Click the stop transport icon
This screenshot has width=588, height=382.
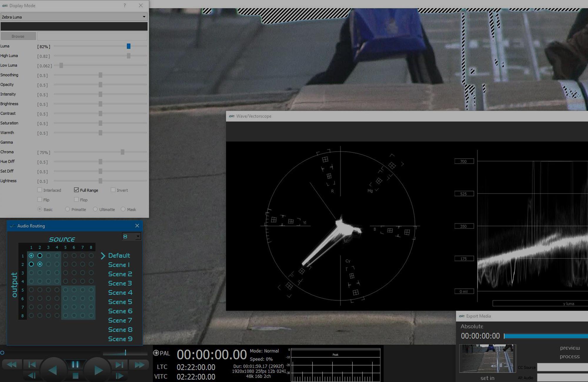click(75, 376)
